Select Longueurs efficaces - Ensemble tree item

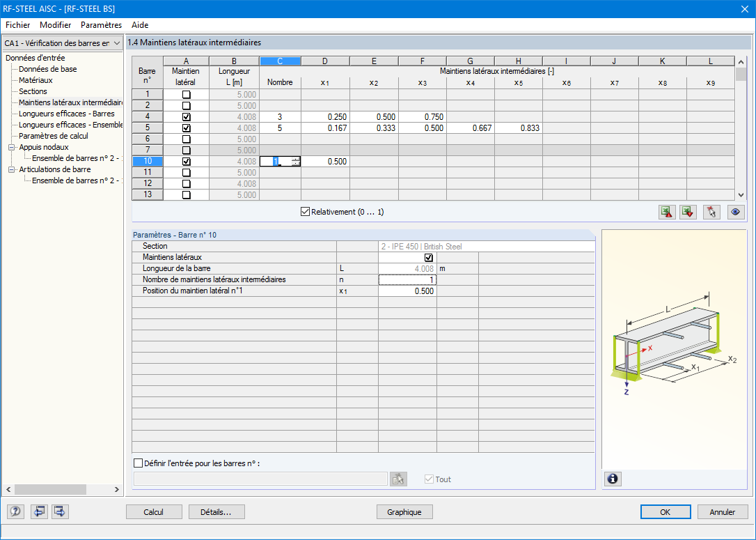tap(70, 125)
